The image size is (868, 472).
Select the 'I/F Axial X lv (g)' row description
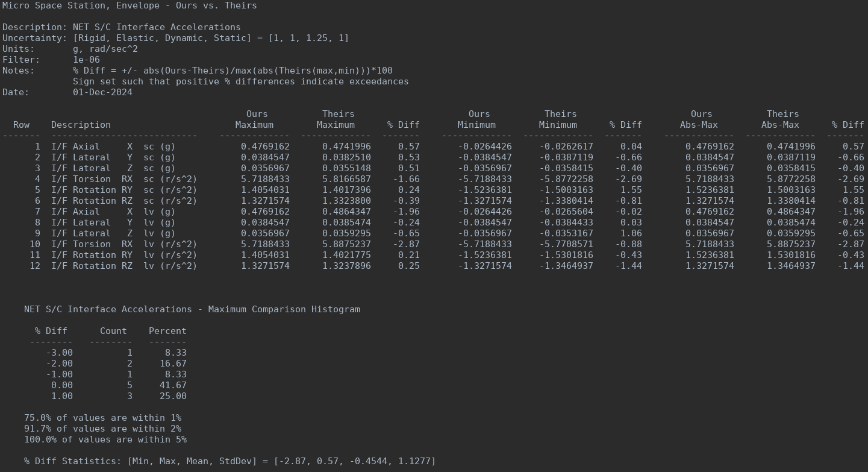[113, 212]
